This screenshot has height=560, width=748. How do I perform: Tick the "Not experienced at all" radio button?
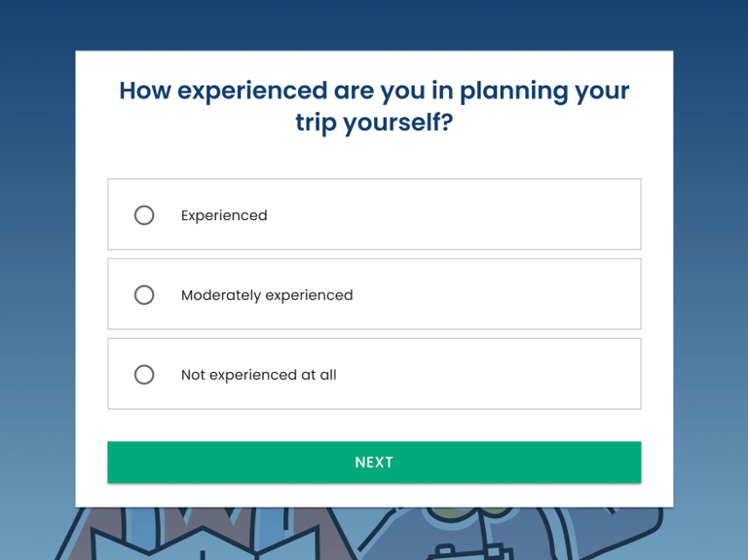(x=144, y=375)
